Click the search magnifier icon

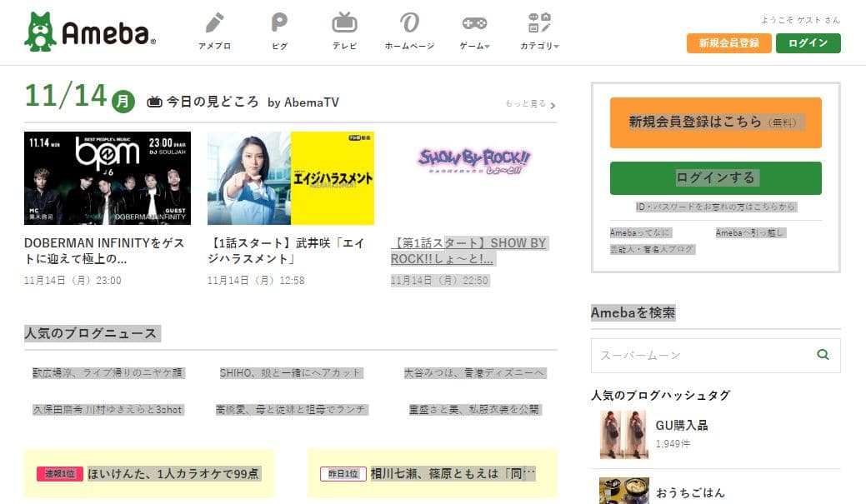click(823, 355)
